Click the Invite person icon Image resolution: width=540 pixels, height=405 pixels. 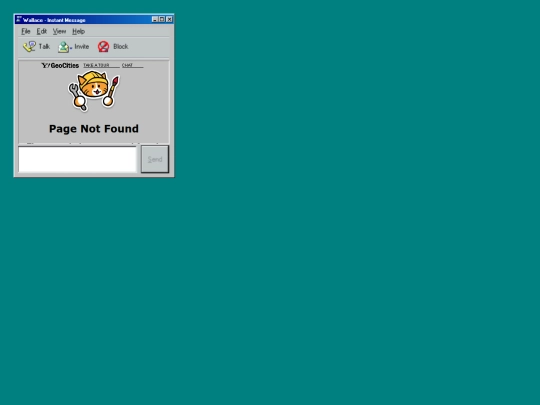coord(64,47)
